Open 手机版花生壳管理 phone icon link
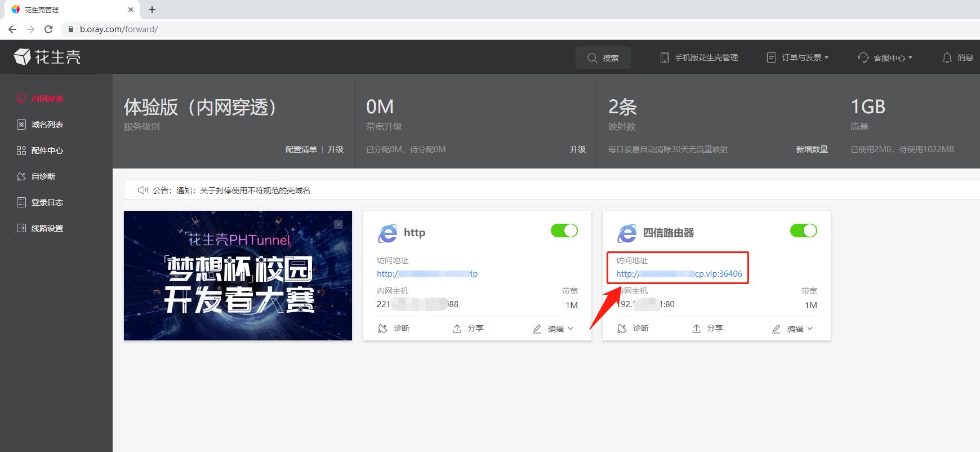Viewport: 980px width, 452px height. pyautogui.click(x=665, y=57)
